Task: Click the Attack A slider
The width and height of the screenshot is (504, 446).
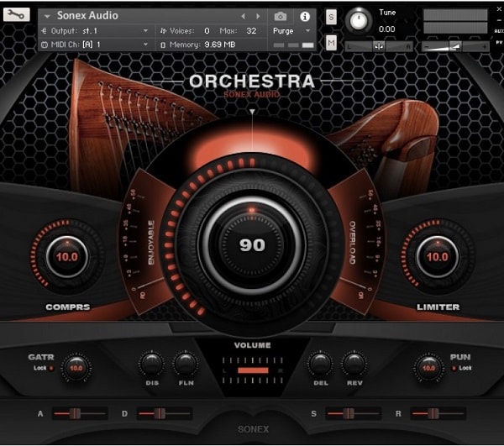Action: coord(80,413)
